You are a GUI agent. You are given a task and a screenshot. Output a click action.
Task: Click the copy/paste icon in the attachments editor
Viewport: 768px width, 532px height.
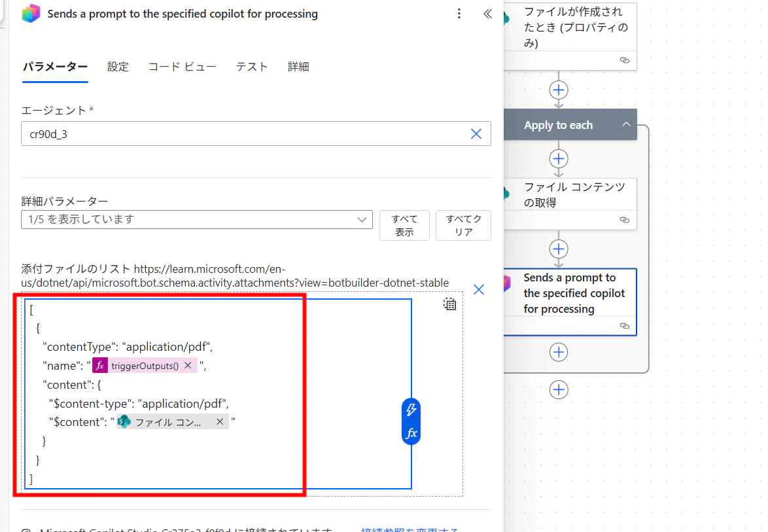click(449, 304)
